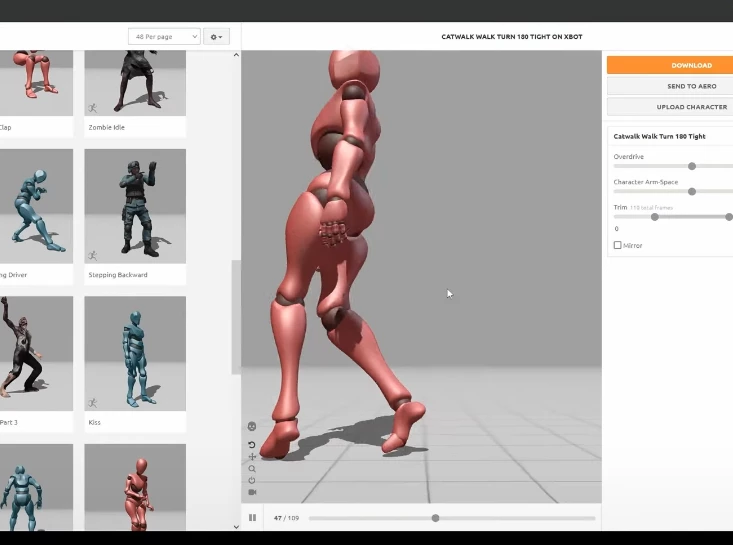The width and height of the screenshot is (733, 545).
Task: Click the Catwalk Walk Turn 180 Tight panel title
Action: pyautogui.click(x=659, y=136)
